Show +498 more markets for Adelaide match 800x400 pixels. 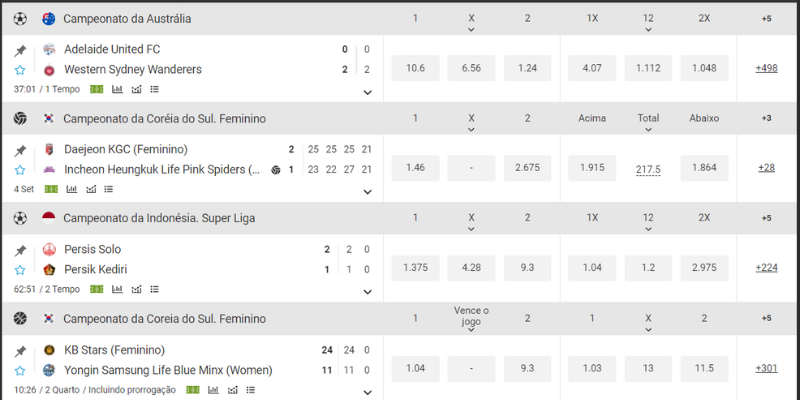pos(767,68)
